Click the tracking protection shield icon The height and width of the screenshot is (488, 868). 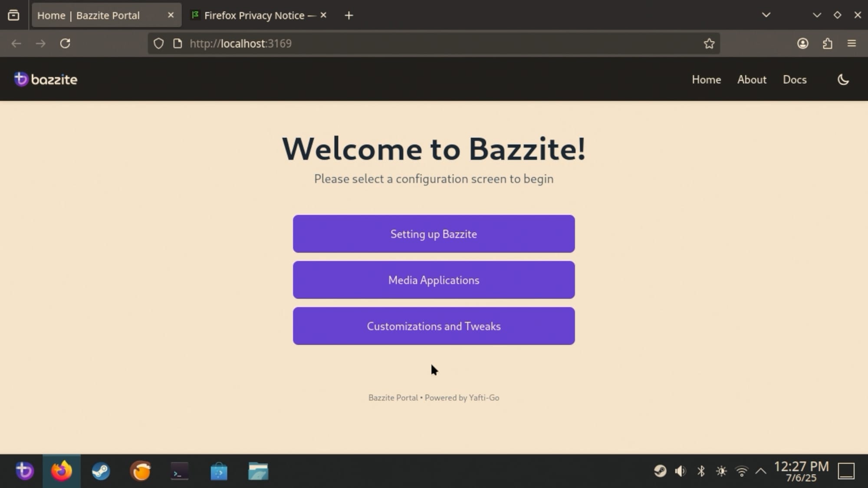pos(158,43)
